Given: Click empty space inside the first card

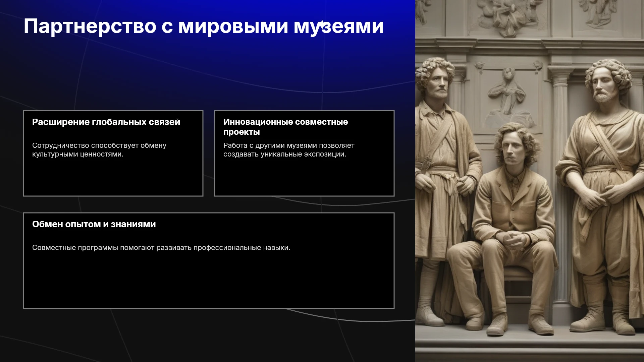Looking at the screenshot, I should click(113, 178).
